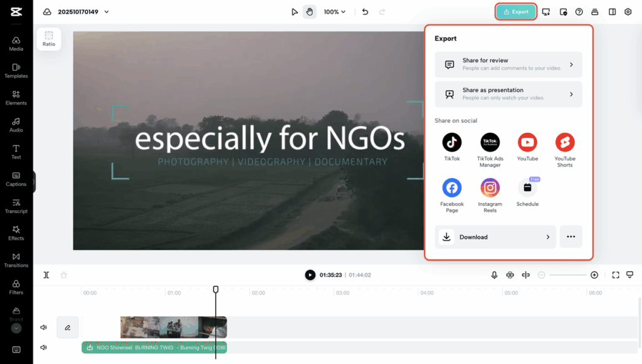
Task: Mute the NGO Showreel audio track
Action: [44, 348]
